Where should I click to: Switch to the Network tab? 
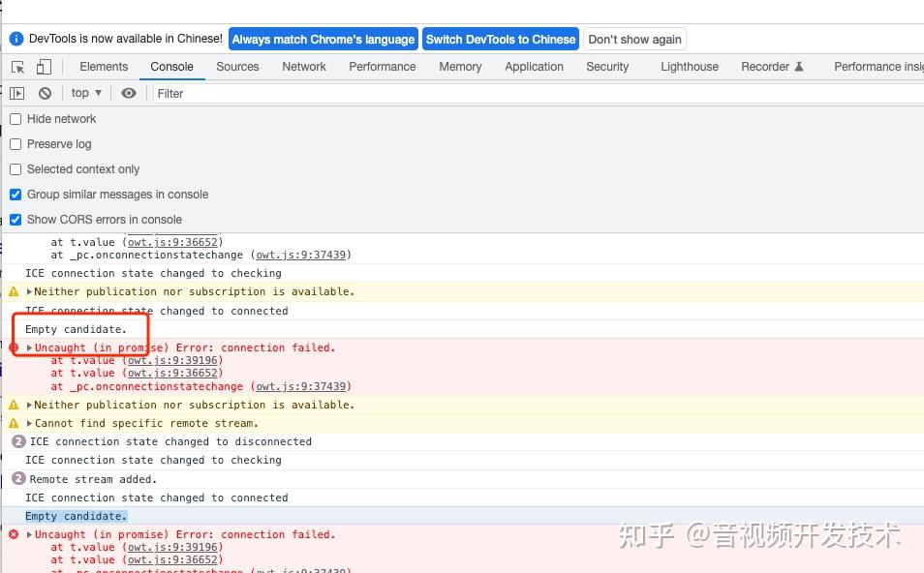[303, 67]
